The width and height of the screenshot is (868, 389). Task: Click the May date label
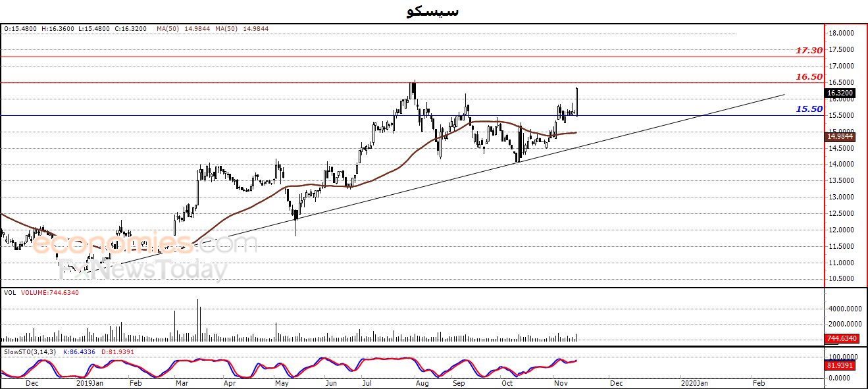click(282, 382)
